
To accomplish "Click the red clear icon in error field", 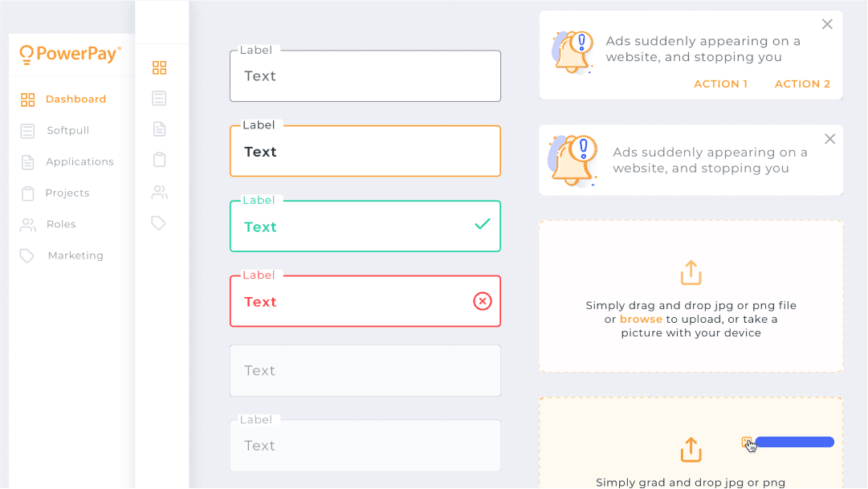I will pyautogui.click(x=482, y=301).
